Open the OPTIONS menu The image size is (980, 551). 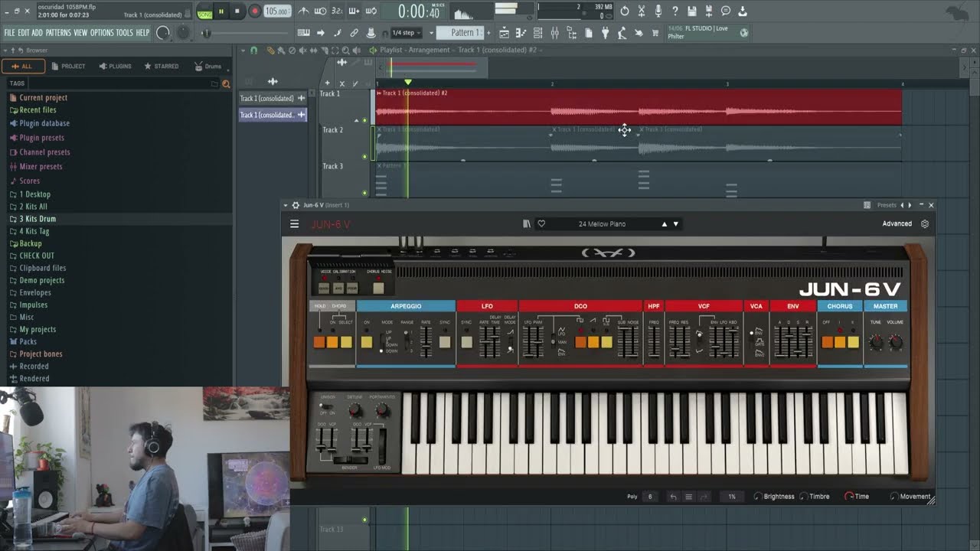[x=102, y=33]
